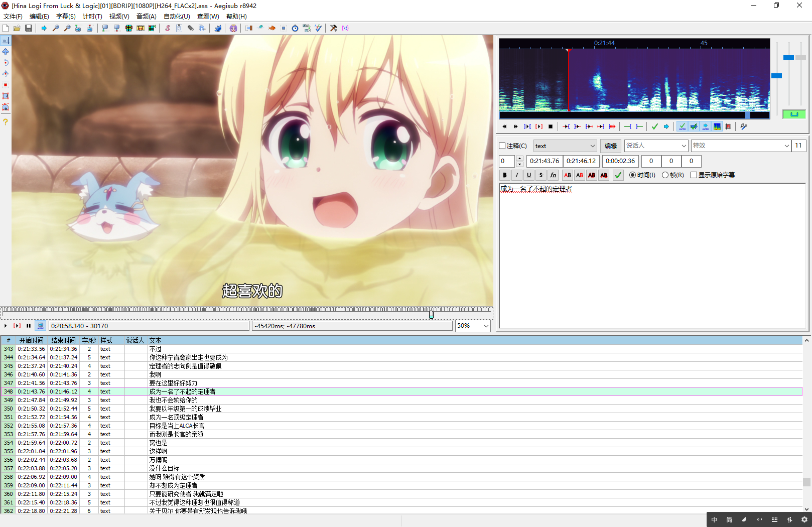Open the Styles Manager icon

pyautogui.click(x=167, y=28)
